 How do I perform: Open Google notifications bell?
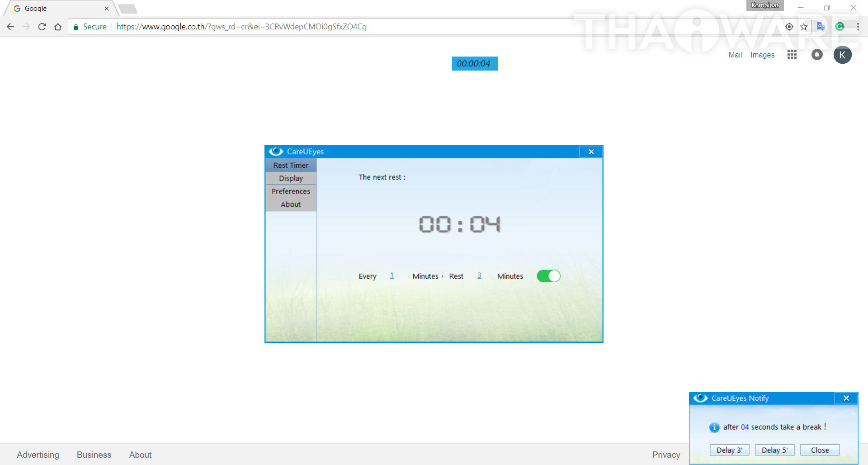817,55
